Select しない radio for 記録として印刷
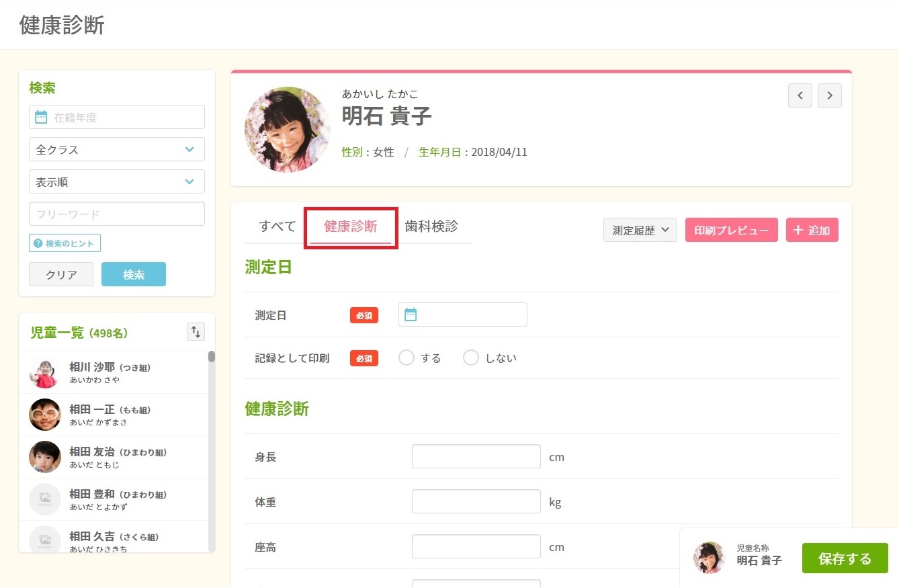This screenshot has height=588, width=899. tap(471, 358)
